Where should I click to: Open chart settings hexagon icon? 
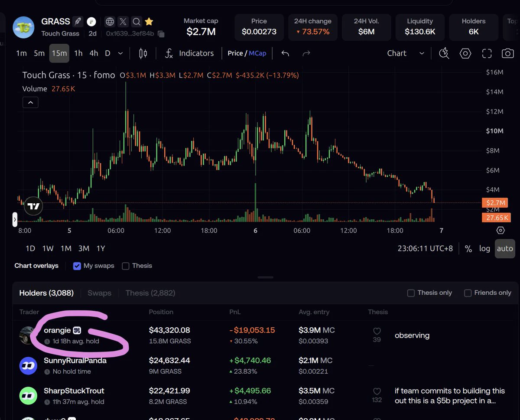(x=465, y=53)
